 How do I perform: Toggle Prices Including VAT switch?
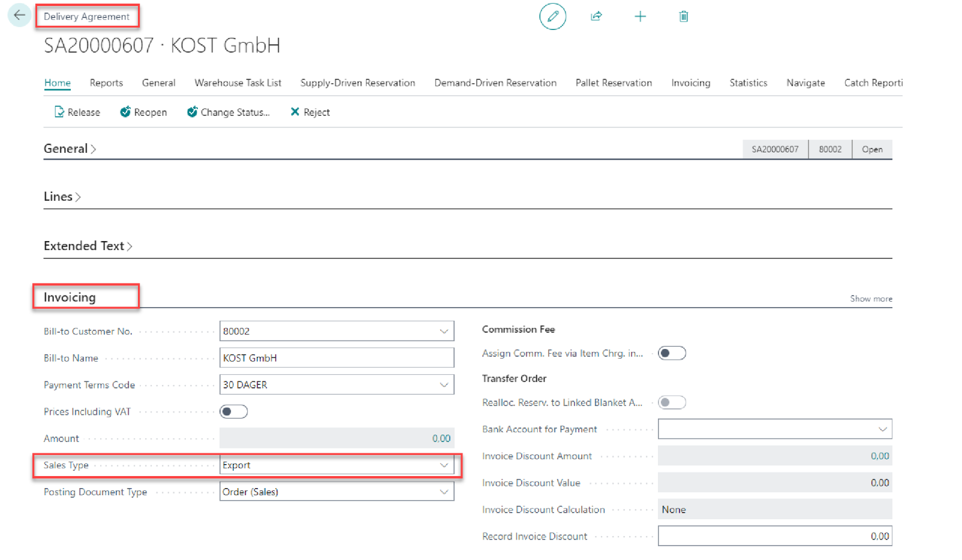point(233,412)
